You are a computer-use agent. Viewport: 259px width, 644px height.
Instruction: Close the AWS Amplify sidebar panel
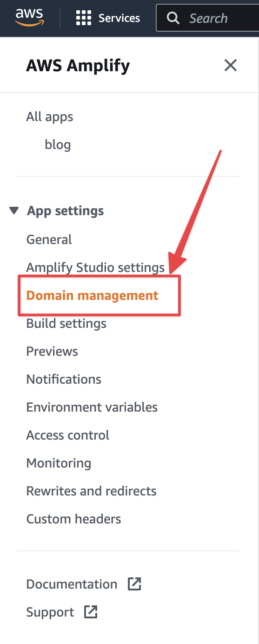pyautogui.click(x=231, y=65)
